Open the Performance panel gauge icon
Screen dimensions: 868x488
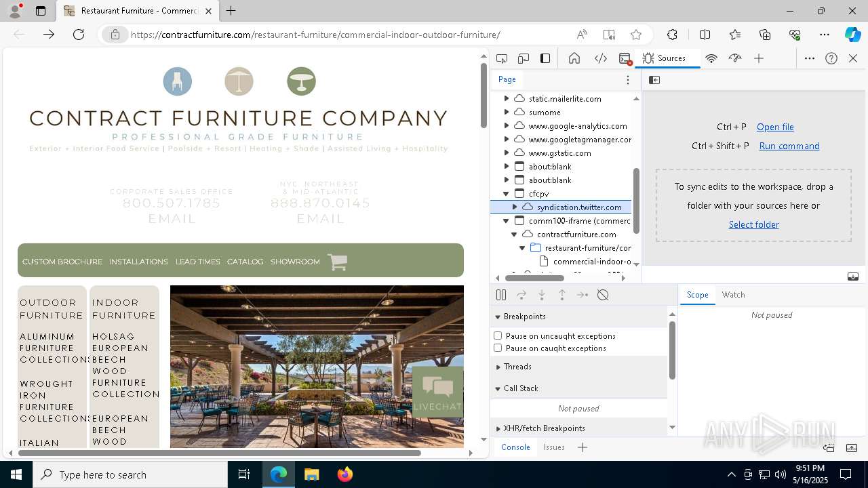(x=735, y=58)
